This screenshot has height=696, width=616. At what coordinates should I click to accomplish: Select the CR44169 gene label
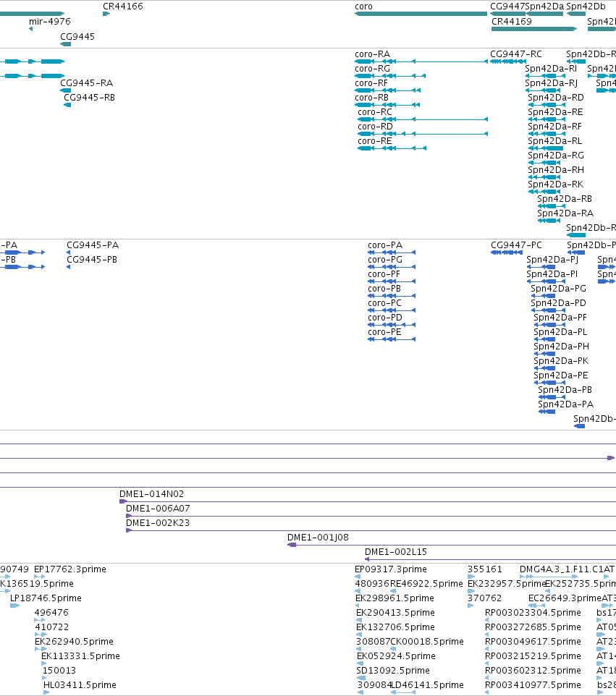click(511, 21)
